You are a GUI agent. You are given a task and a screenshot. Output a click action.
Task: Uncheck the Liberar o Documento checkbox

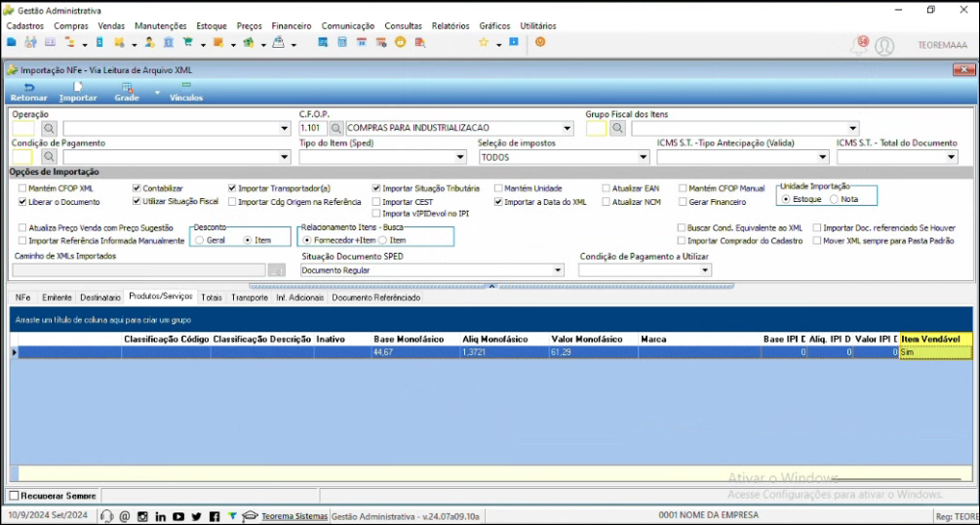pos(22,202)
